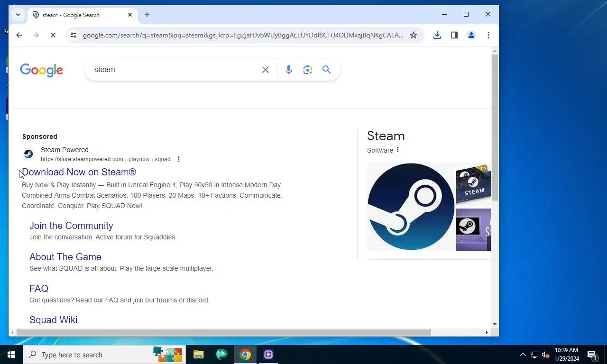This screenshot has height=364, width=607.
Task: View site information icon in address bar
Action: pos(73,35)
